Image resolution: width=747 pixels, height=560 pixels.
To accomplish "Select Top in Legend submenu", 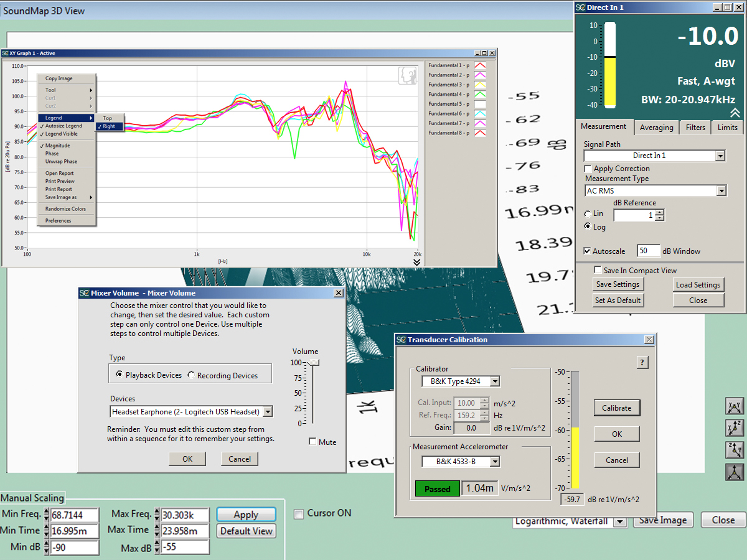I will pyautogui.click(x=111, y=118).
